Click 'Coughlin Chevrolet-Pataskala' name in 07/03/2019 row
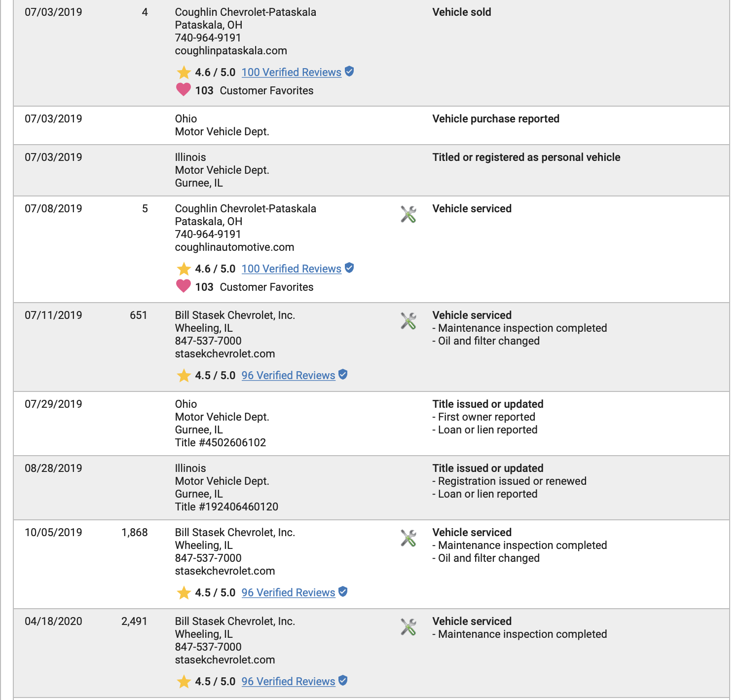741x700 pixels. pos(246,12)
